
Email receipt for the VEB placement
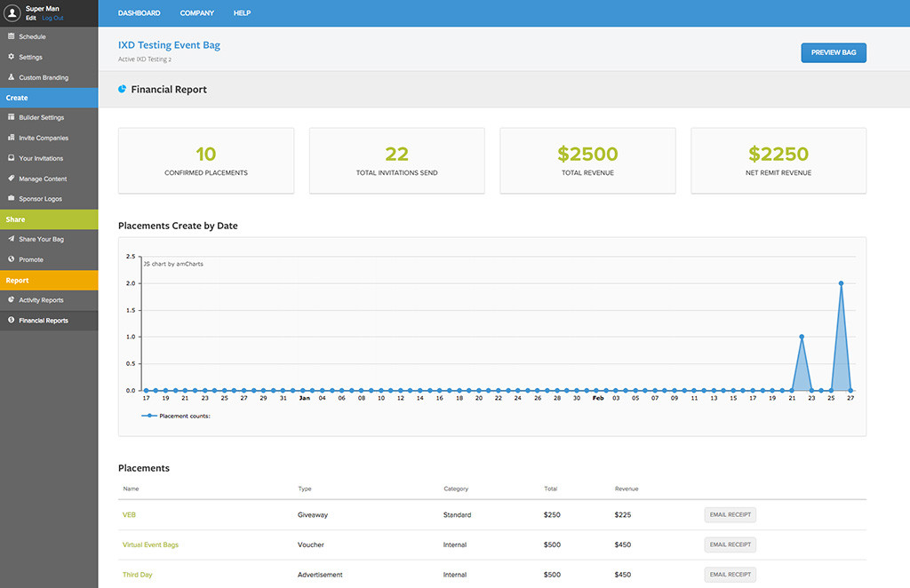pyautogui.click(x=730, y=515)
